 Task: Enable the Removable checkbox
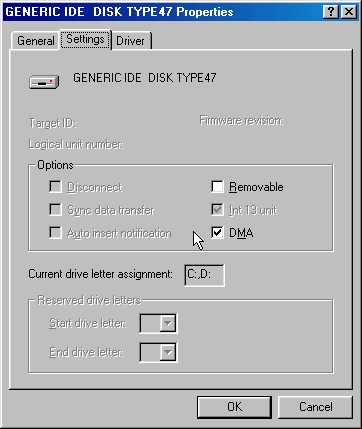coord(217,187)
